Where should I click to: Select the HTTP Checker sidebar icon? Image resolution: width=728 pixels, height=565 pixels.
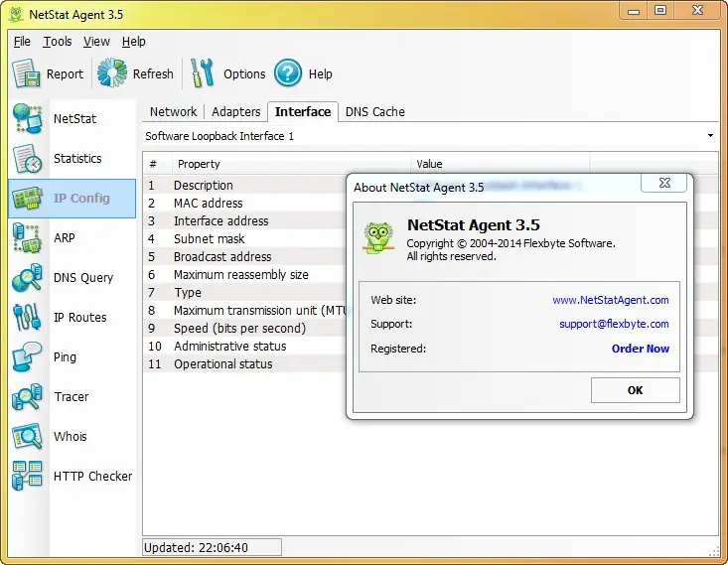tap(27, 476)
